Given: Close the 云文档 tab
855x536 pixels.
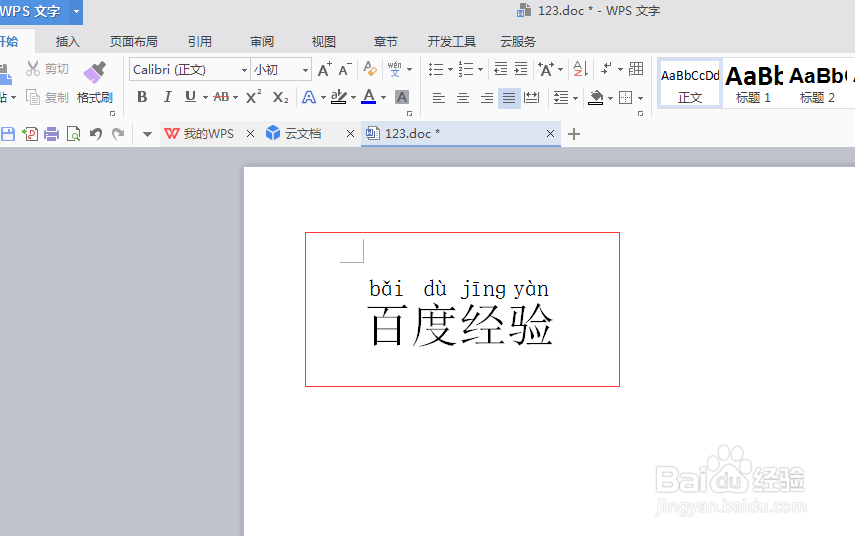Looking at the screenshot, I should click(x=351, y=134).
